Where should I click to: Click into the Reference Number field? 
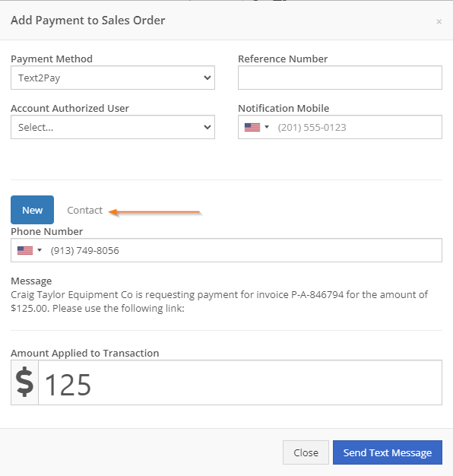[340, 78]
